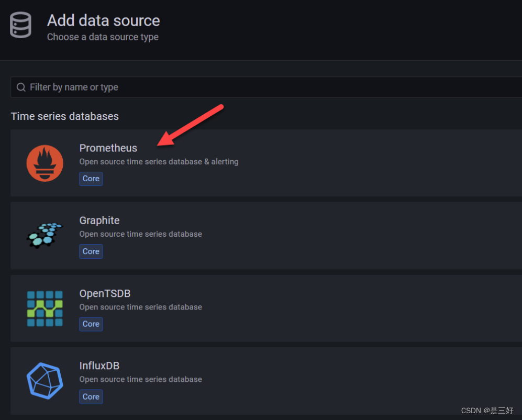Click the OpenTSDB description 'Open source time series database'
Viewport: 522px width, 420px height.
click(x=140, y=307)
